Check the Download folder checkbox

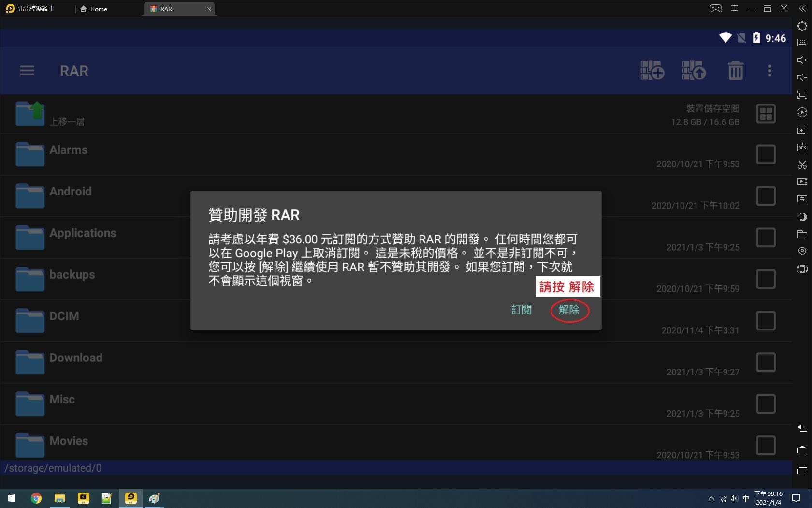pos(766,362)
